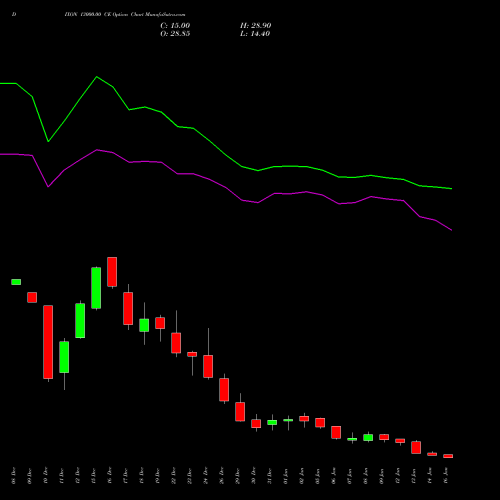Click the CE Options Chart title text
The height and width of the screenshot is (500, 500).
tap(125, 15)
